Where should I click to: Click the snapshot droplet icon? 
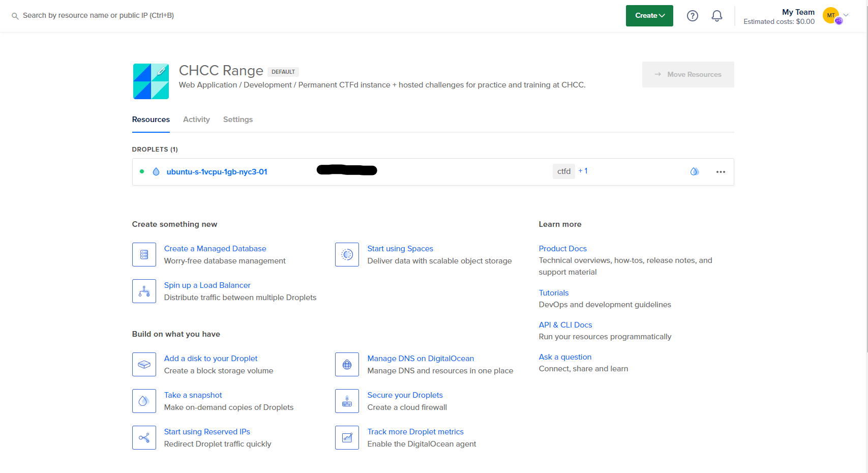click(144, 401)
